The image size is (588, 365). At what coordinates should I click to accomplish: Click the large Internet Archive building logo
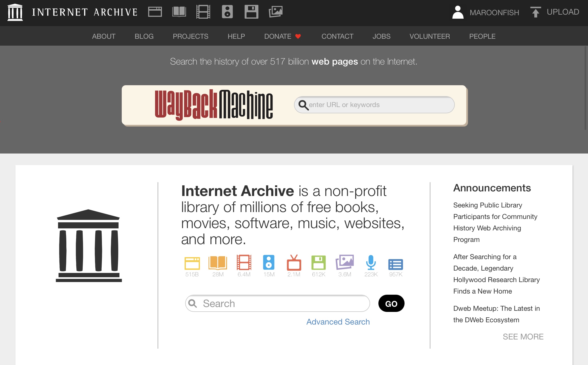(x=89, y=246)
